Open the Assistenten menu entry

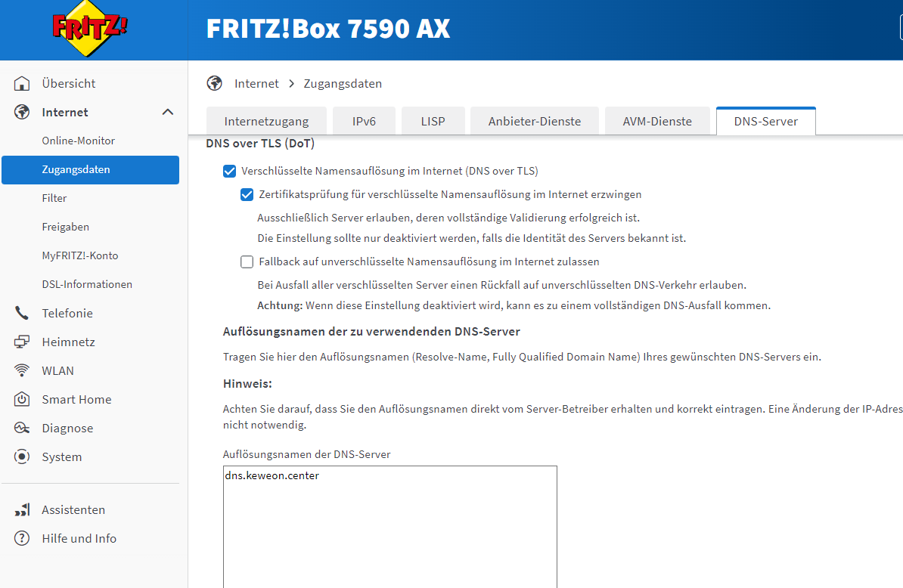point(73,509)
